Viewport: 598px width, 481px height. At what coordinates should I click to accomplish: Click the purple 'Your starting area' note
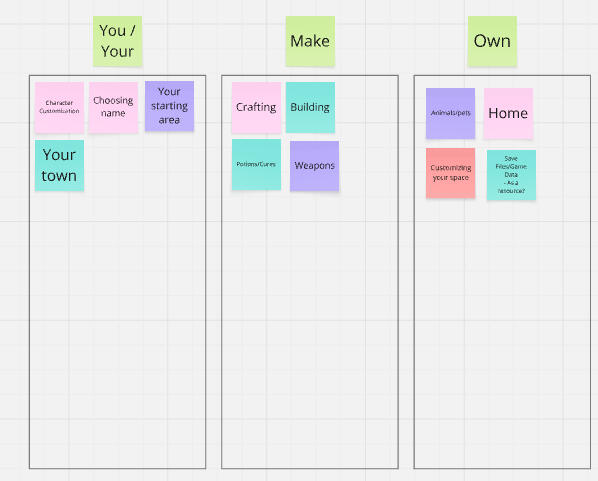click(169, 106)
